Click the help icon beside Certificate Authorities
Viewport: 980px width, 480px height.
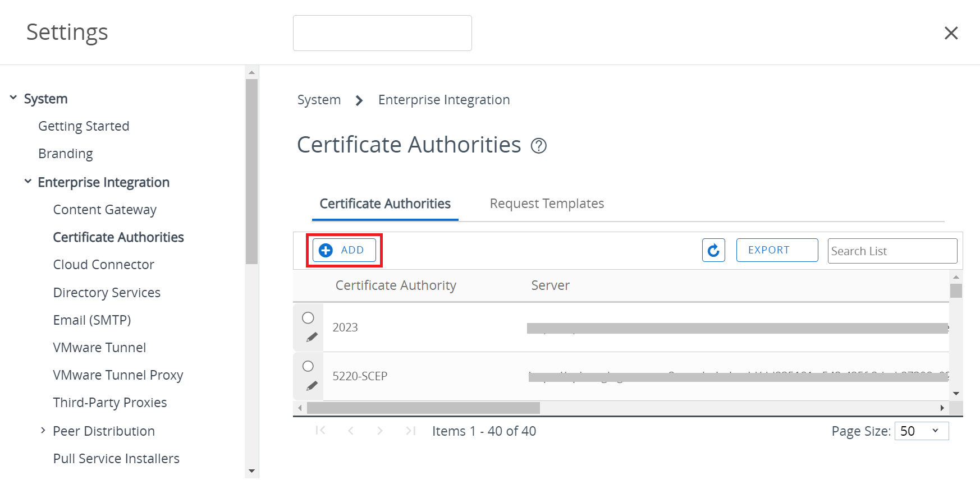point(538,146)
